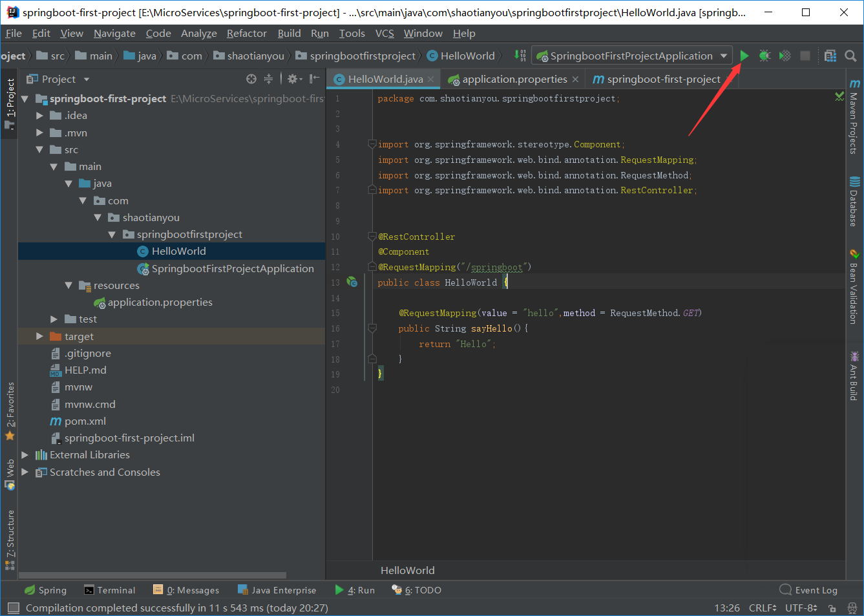The height and width of the screenshot is (616, 864).
Task: Collapse all nodes in Project panel
Action: pyautogui.click(x=268, y=79)
